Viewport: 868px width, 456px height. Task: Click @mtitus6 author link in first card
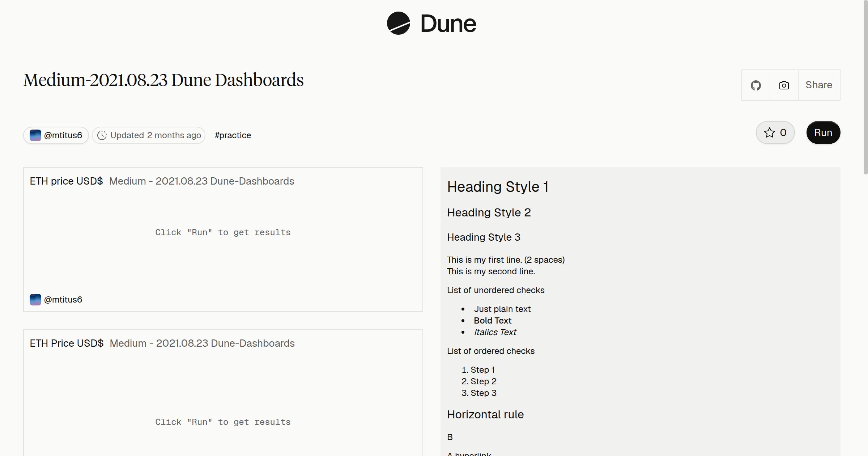(x=63, y=300)
